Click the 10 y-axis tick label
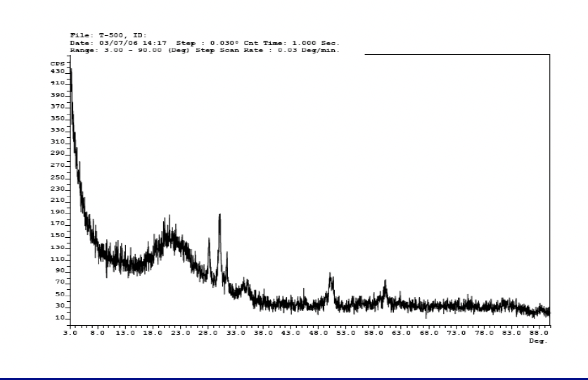Screen dimensions: 588x380 (x=60, y=318)
